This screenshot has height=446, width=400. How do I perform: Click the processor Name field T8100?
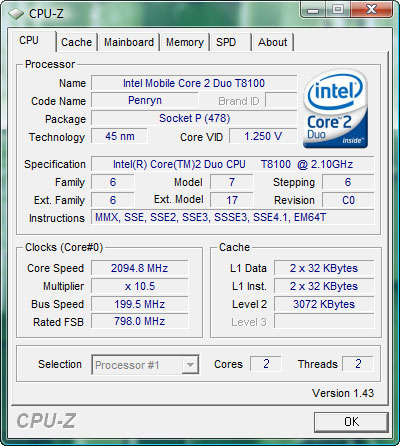pyautogui.click(x=194, y=83)
